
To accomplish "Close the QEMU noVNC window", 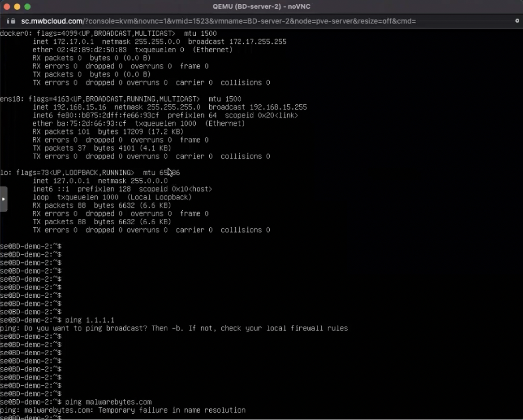I will point(8,7).
